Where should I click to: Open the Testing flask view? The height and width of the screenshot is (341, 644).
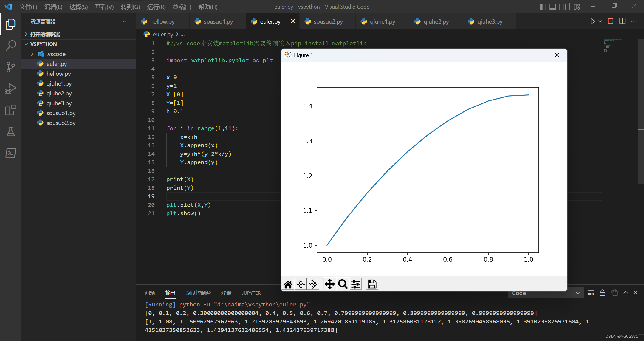coord(11,131)
